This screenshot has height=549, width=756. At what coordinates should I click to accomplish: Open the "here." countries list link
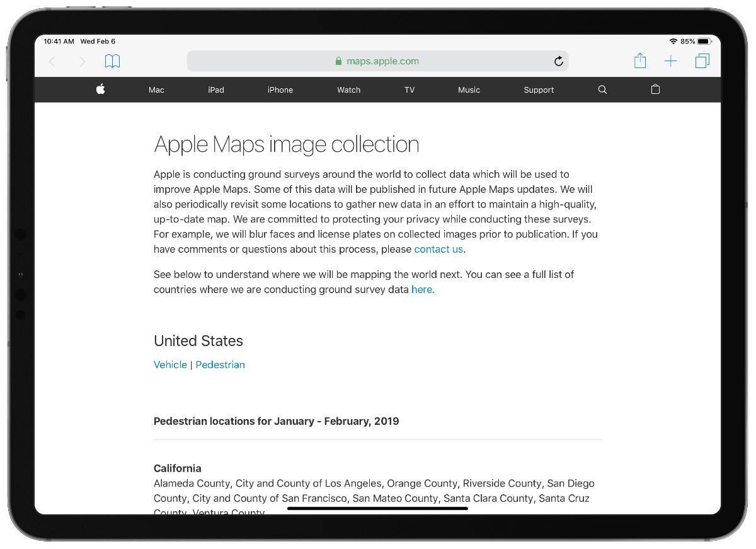(x=423, y=290)
